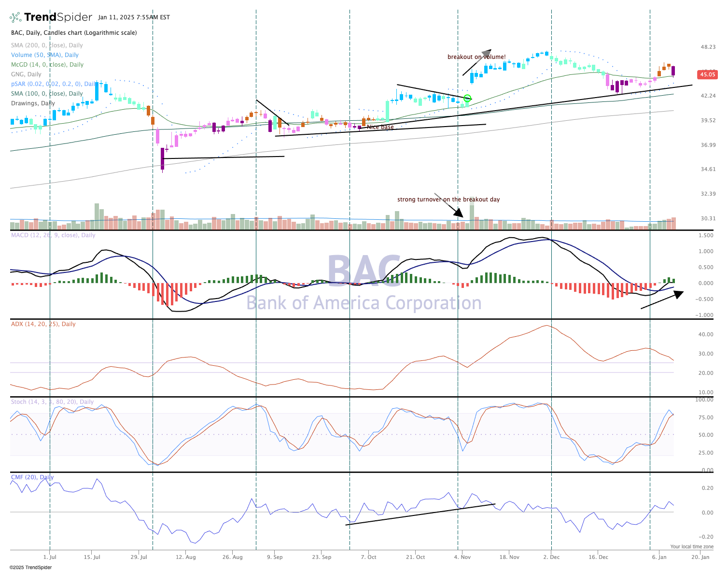
Task: Click the TrendSpider brand name text
Action: [58, 17]
